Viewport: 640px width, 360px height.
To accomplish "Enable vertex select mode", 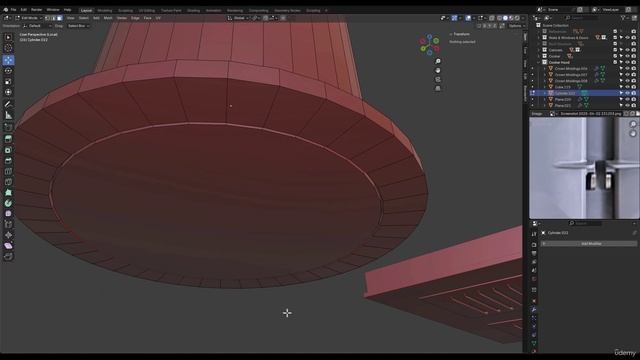I will tap(47, 18).
